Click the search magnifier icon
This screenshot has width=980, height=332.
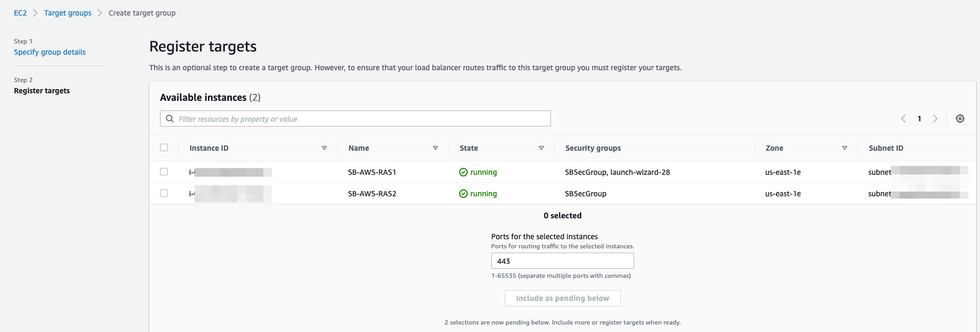point(170,119)
